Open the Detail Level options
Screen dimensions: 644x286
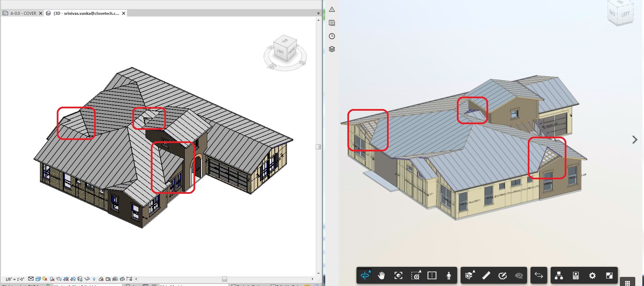click(x=31, y=279)
